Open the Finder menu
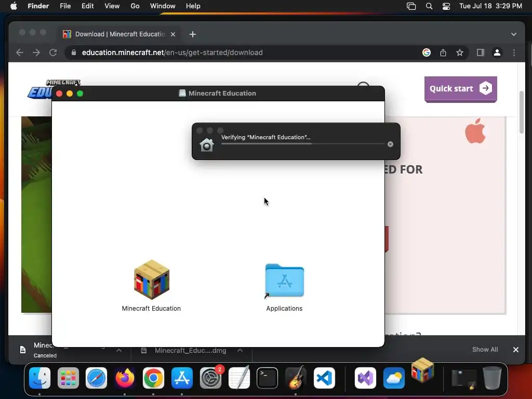The image size is (532, 399). [38, 6]
